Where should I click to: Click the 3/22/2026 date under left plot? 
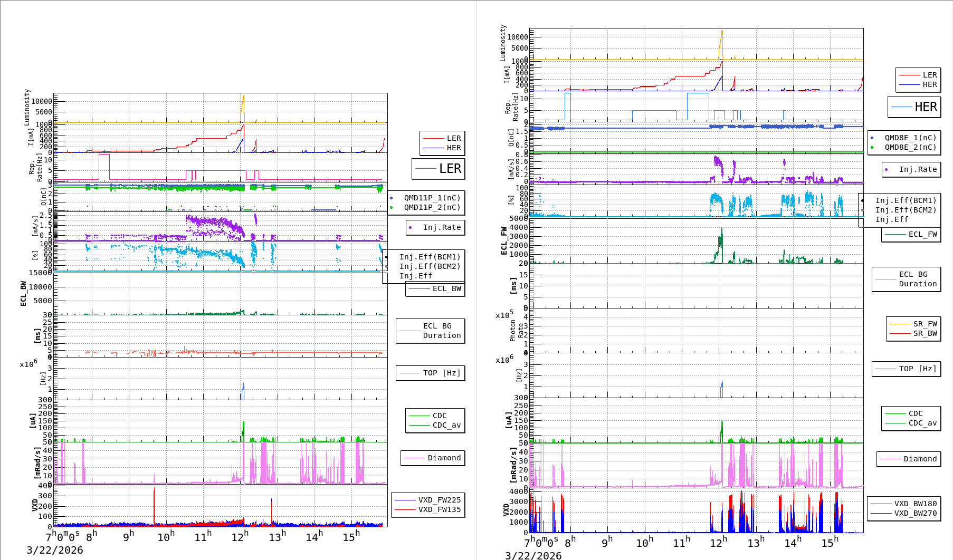click(x=55, y=550)
